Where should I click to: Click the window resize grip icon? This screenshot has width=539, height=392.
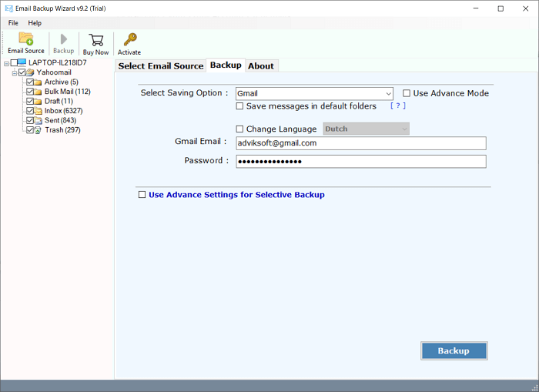pyautogui.click(x=534, y=388)
